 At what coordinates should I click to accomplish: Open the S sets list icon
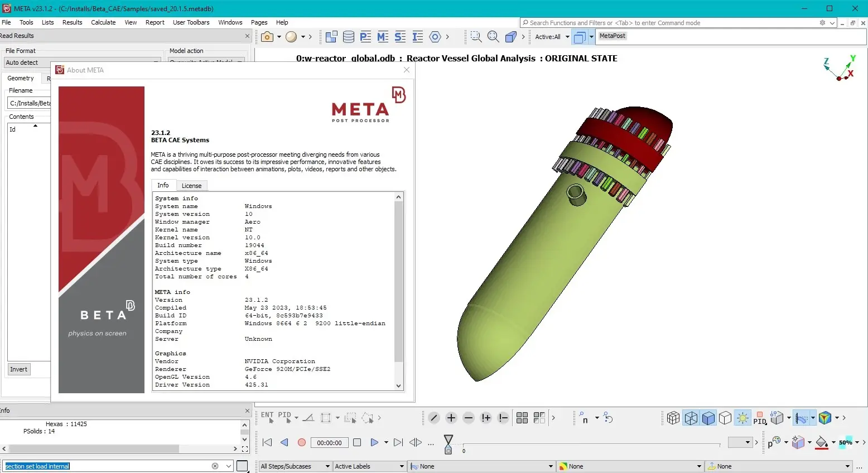[x=400, y=37]
